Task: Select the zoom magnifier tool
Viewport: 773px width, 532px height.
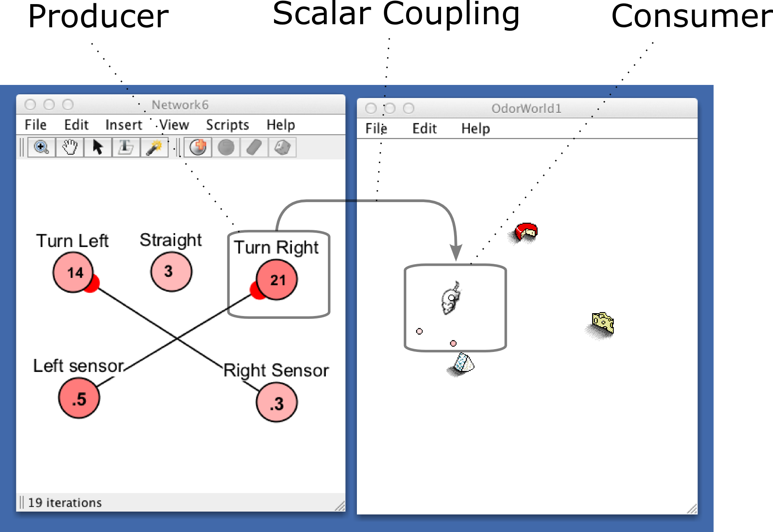Action: click(x=41, y=147)
